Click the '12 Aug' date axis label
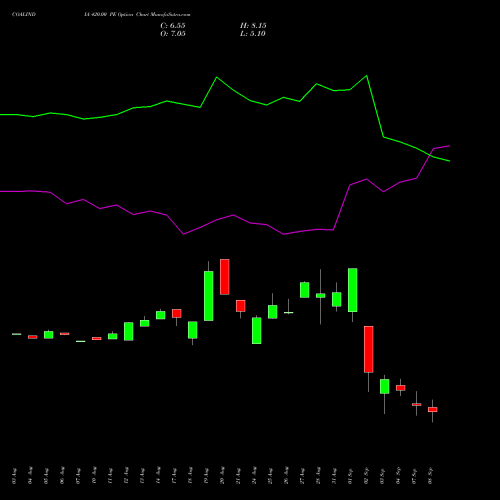Viewport: 500px width, 500px height. (x=126, y=476)
